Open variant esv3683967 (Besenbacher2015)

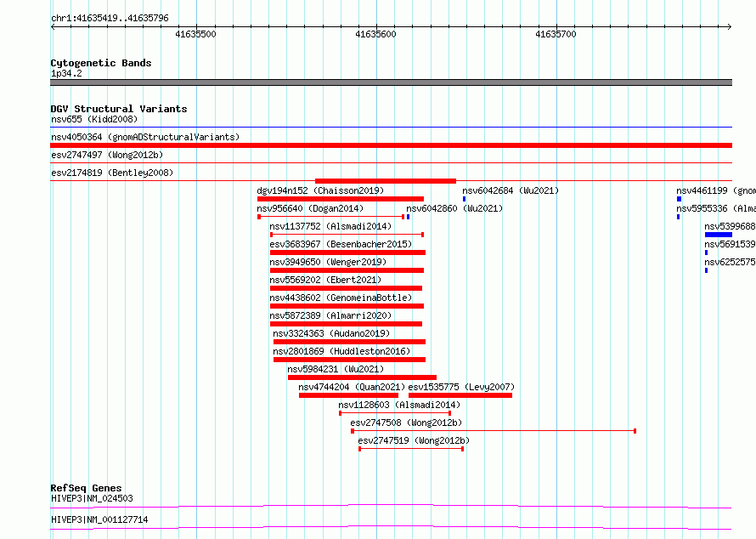click(x=341, y=244)
